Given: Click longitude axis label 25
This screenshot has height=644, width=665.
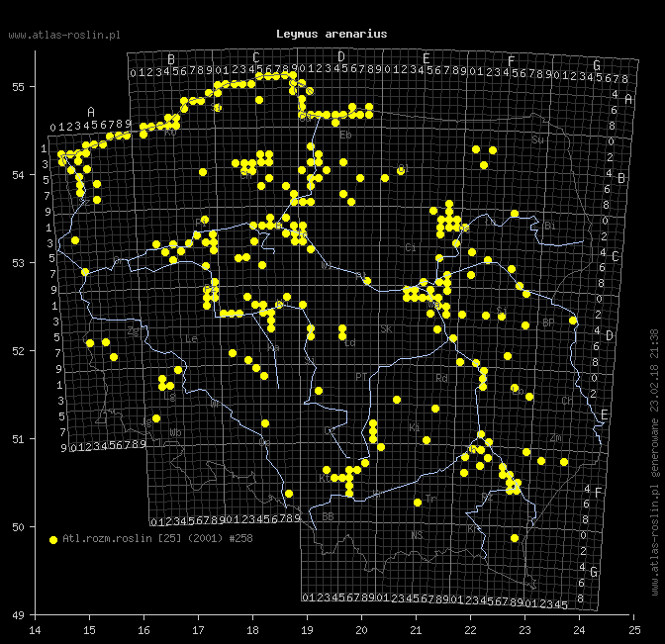Looking at the screenshot, I should [x=634, y=630].
